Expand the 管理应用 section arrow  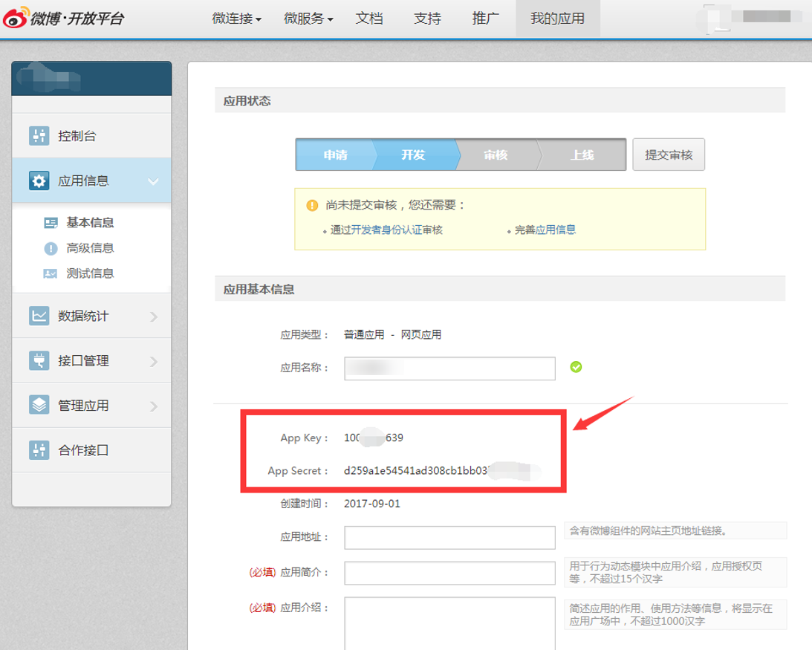point(154,406)
